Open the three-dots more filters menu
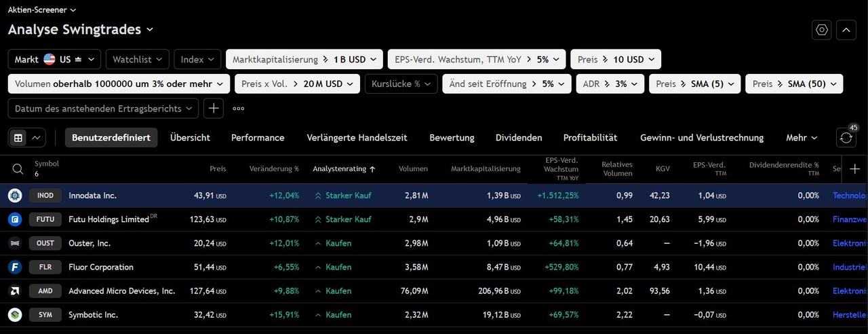 coord(238,108)
